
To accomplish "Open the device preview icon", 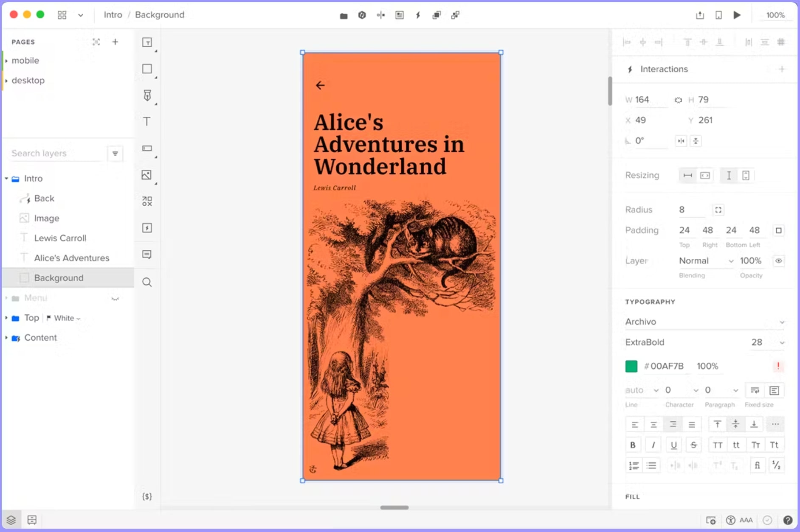I will tap(718, 15).
